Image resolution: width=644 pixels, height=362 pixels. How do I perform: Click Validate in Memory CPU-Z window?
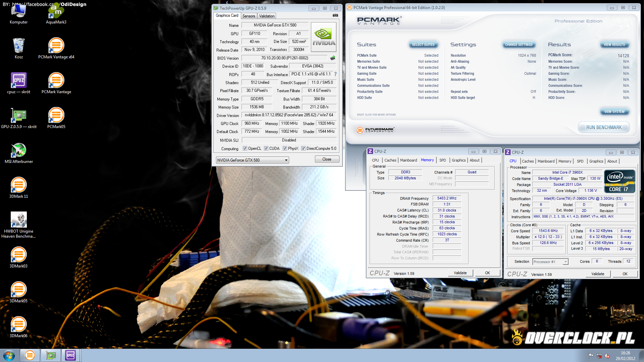(460, 273)
